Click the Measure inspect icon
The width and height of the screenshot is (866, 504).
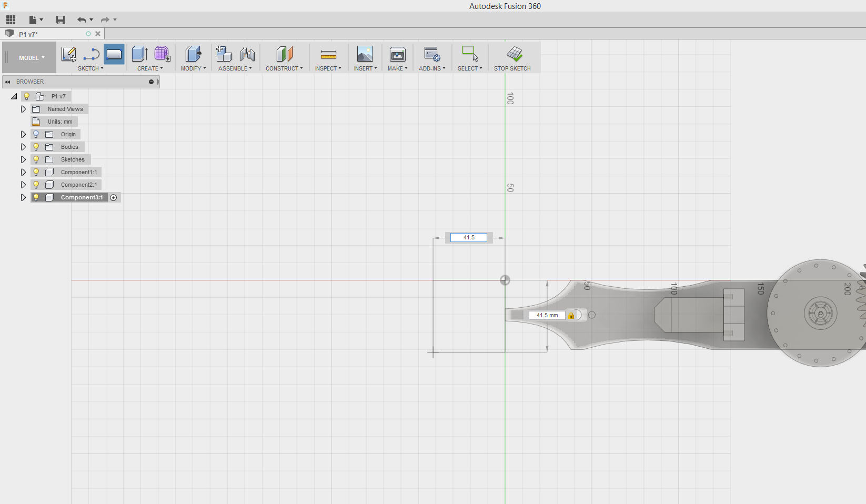(x=328, y=54)
